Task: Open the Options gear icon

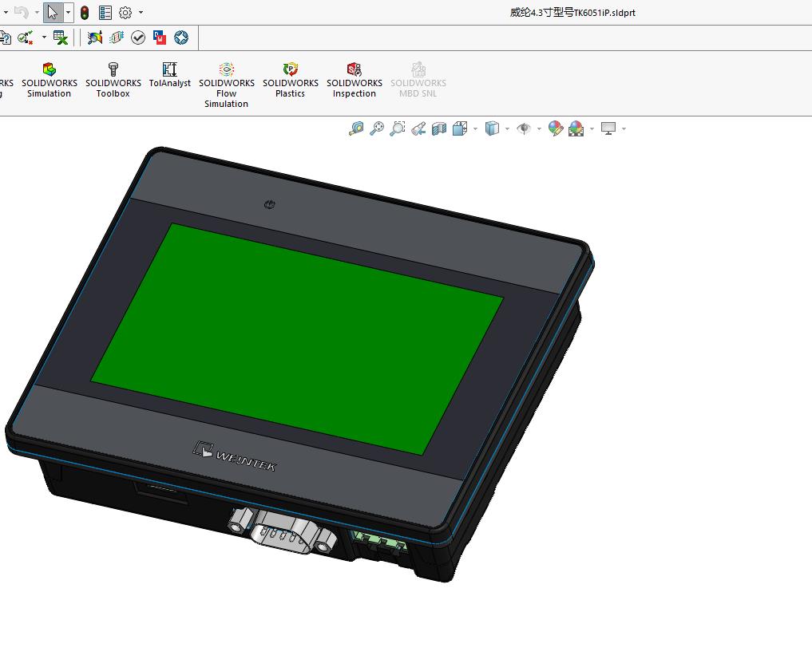Action: tap(125, 13)
